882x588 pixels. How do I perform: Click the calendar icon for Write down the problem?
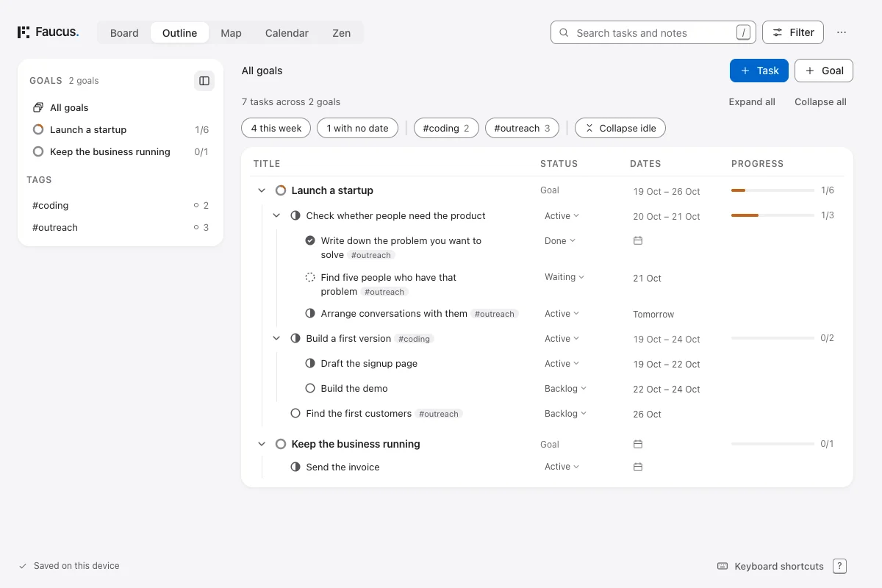(638, 240)
